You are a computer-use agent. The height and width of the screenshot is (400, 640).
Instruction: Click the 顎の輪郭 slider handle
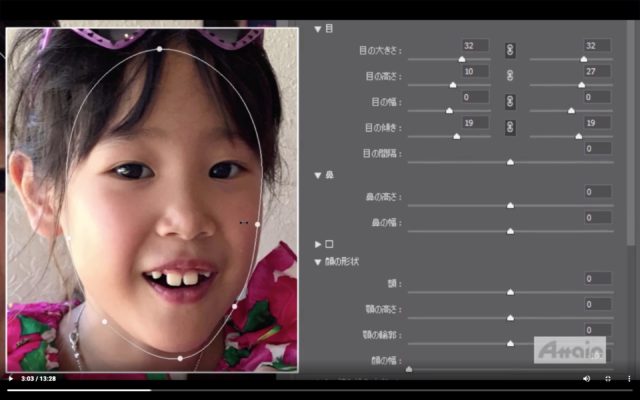pos(510,344)
